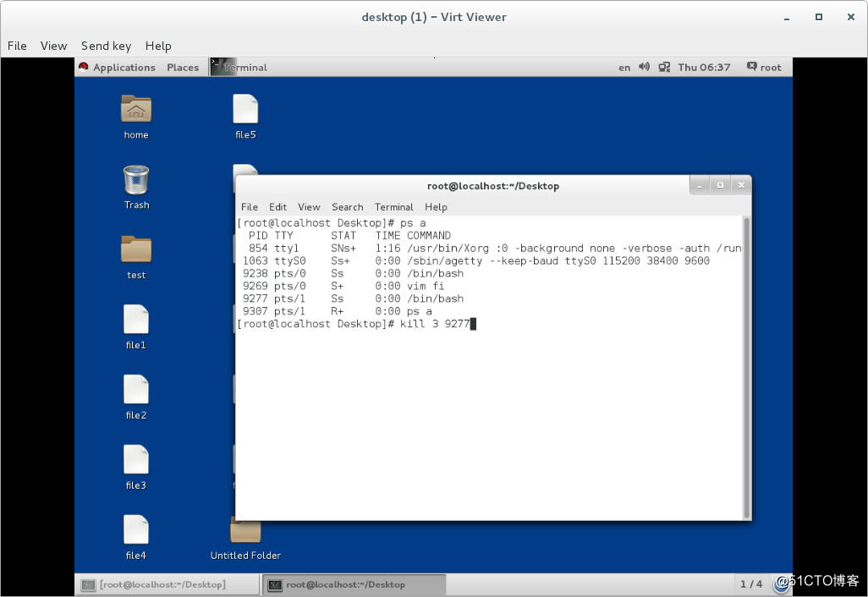
Task: Open the Places menu
Action: point(183,68)
